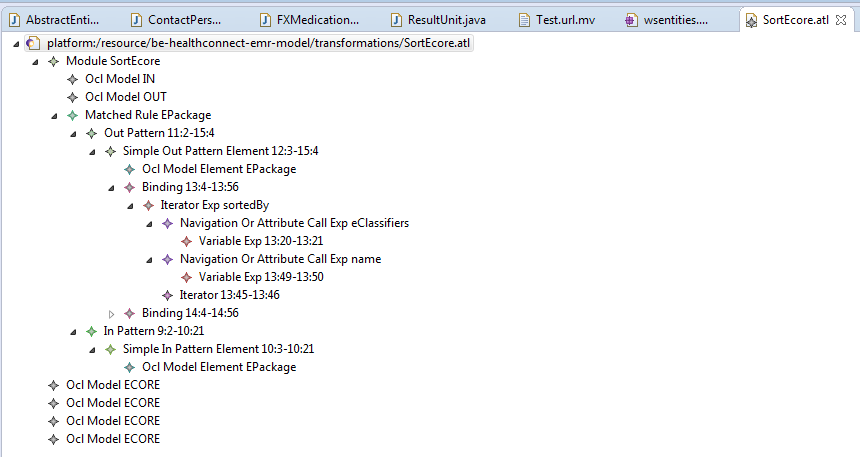Collapse Simple Out Pattern Element node
Viewport: 860px width, 457px height.
click(x=92, y=151)
